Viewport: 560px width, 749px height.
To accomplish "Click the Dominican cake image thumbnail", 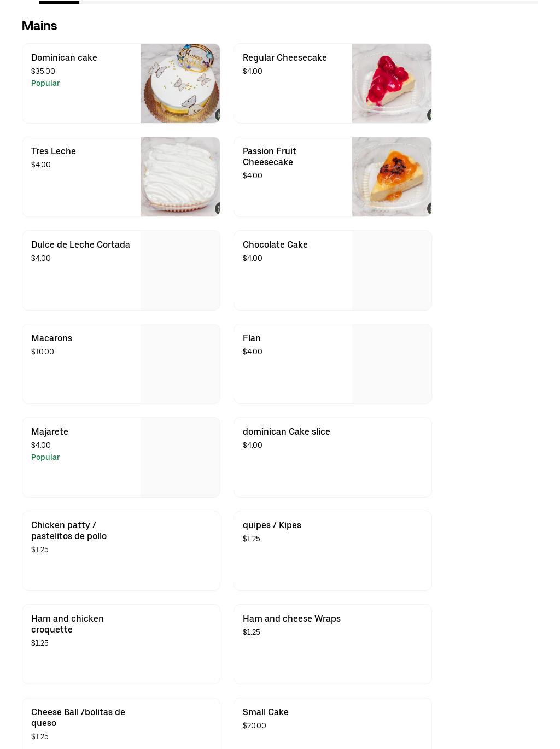I will (180, 83).
